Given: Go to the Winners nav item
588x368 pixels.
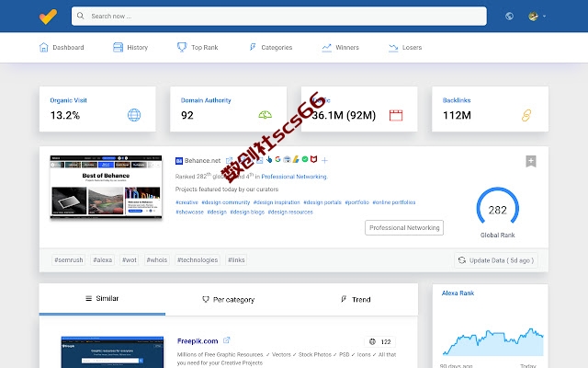Looking at the screenshot, I should (x=340, y=47).
